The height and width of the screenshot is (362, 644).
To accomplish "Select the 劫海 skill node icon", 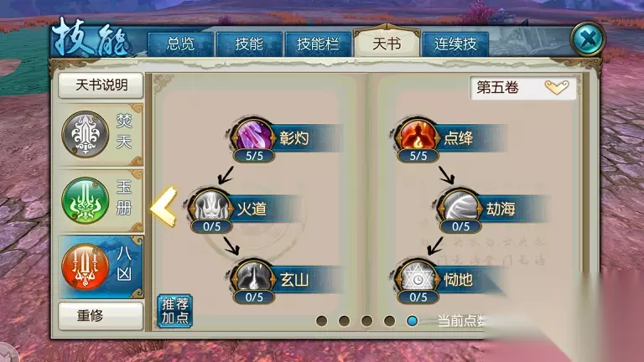I will tap(460, 207).
